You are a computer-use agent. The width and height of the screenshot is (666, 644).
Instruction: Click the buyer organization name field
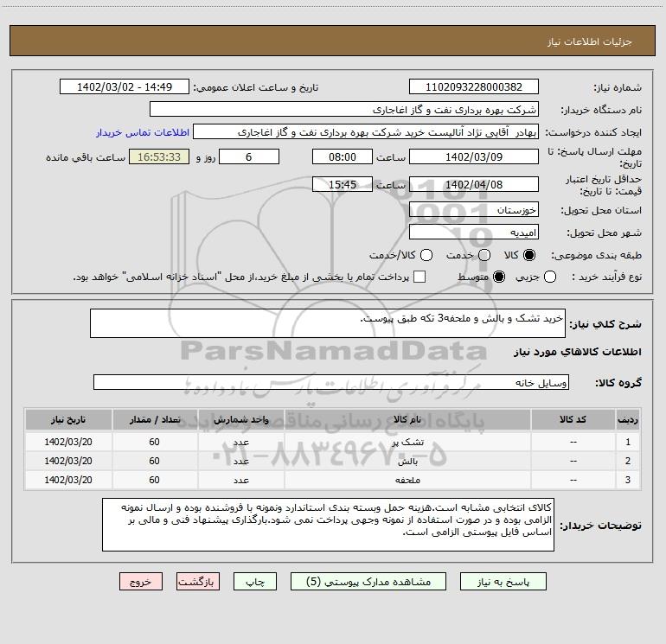point(344,110)
